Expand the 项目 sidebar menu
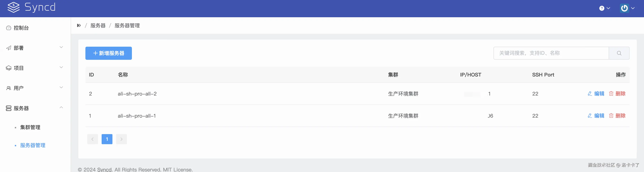The image size is (644, 172). (x=34, y=68)
